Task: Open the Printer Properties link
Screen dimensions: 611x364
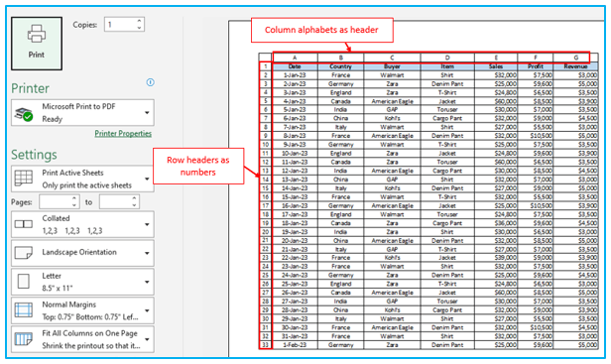Action: [x=123, y=133]
